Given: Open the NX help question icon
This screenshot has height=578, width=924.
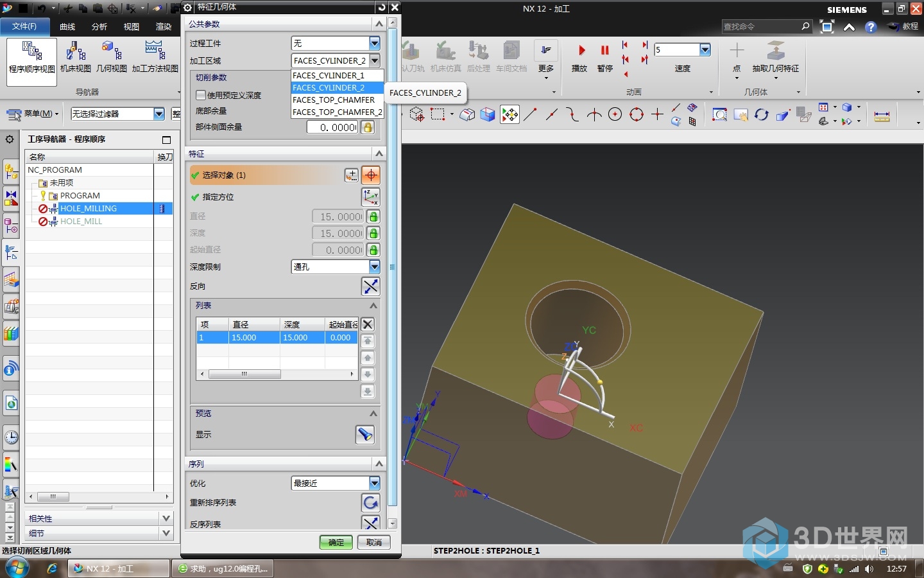Looking at the screenshot, I should coord(870,27).
